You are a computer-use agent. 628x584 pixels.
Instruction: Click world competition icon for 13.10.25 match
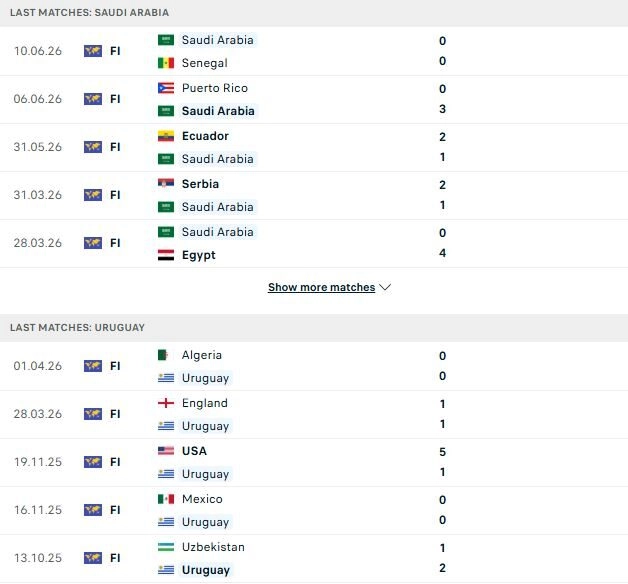point(93,558)
